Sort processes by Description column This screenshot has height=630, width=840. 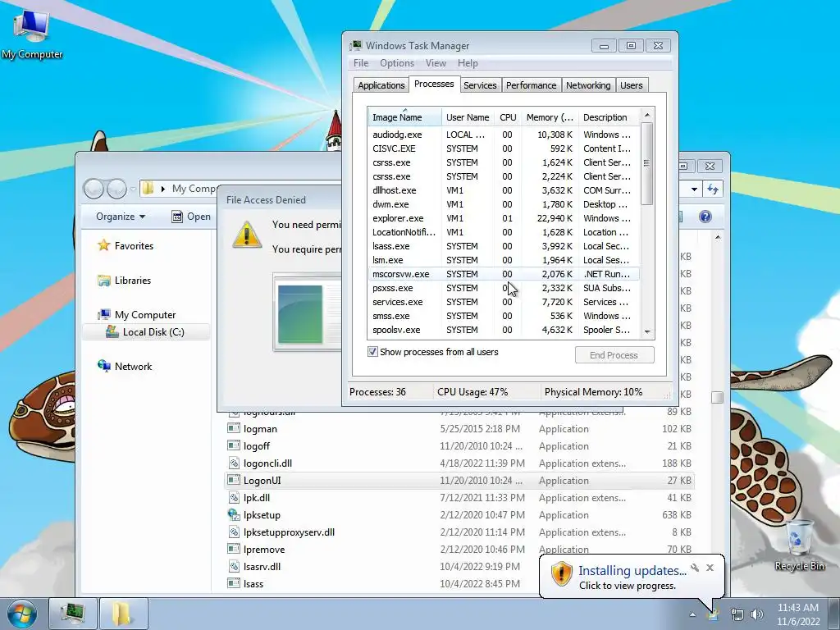pos(609,117)
